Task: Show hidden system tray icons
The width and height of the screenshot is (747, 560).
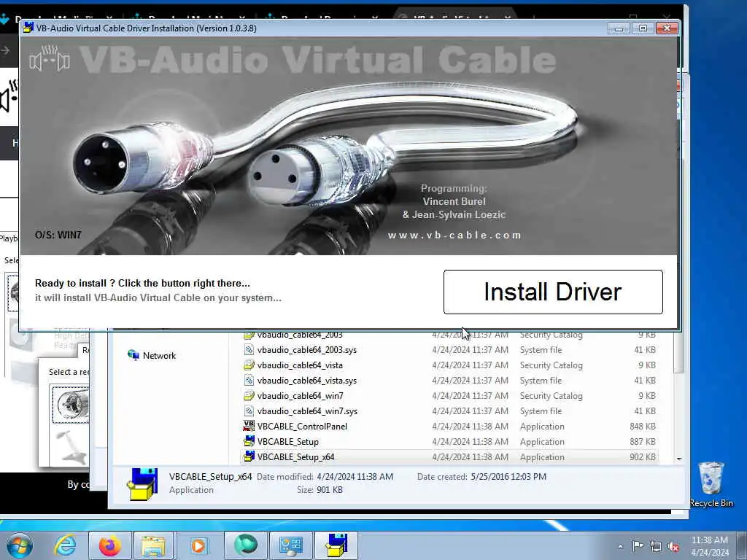Action: coord(620,546)
